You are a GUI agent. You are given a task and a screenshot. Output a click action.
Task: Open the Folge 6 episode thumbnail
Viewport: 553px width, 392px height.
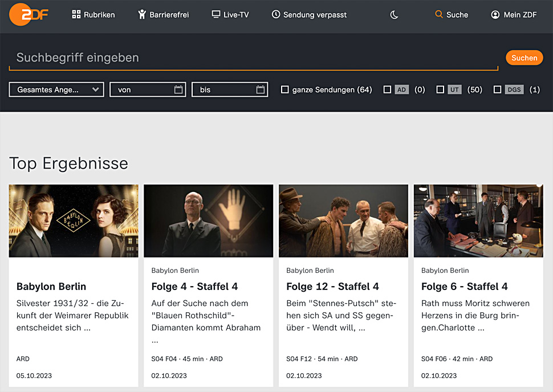pos(478,220)
